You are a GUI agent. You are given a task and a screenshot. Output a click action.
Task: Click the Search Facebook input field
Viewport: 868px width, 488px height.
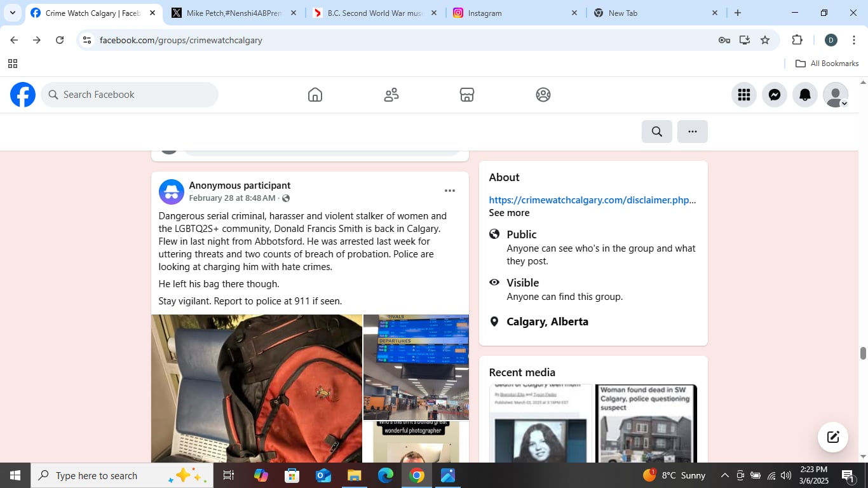pyautogui.click(x=130, y=95)
